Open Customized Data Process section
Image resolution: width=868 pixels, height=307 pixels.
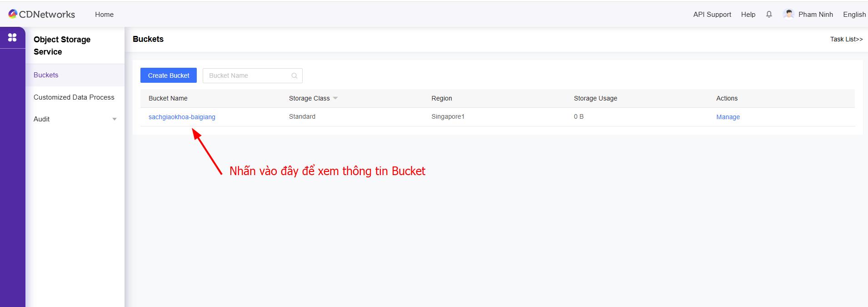(74, 97)
